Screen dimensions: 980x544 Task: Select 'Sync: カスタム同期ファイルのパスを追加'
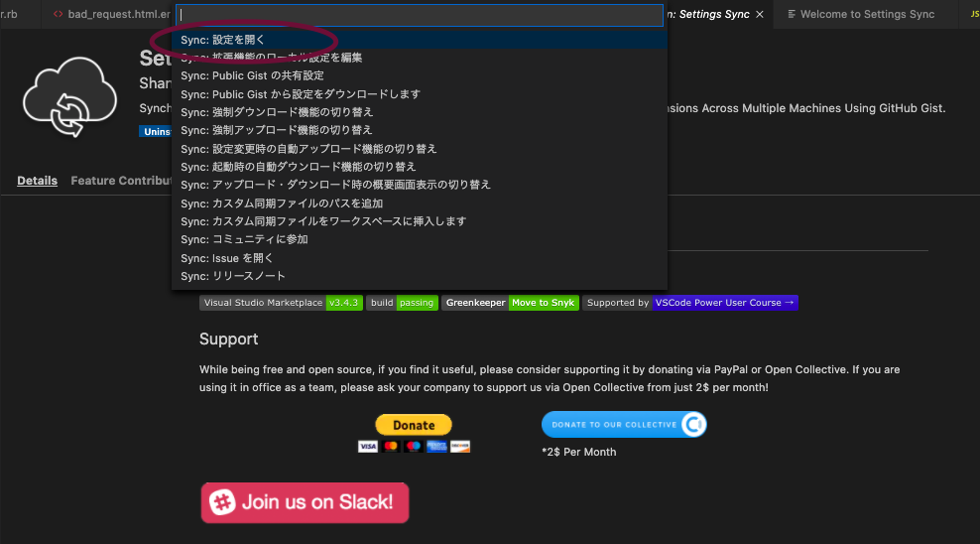click(420, 204)
